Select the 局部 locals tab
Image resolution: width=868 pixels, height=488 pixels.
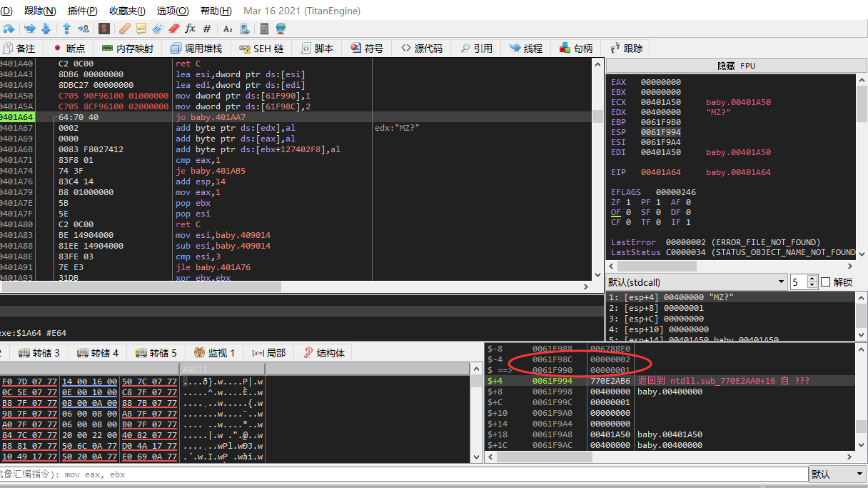click(x=268, y=353)
